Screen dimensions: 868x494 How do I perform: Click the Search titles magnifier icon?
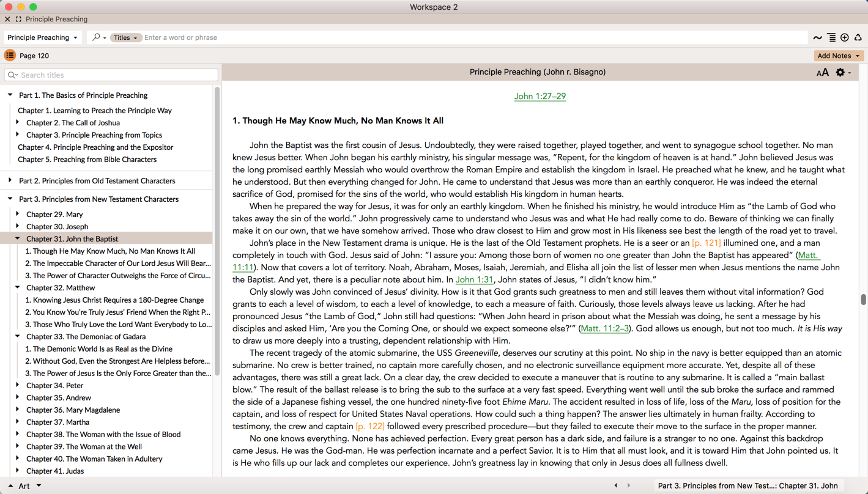point(13,75)
